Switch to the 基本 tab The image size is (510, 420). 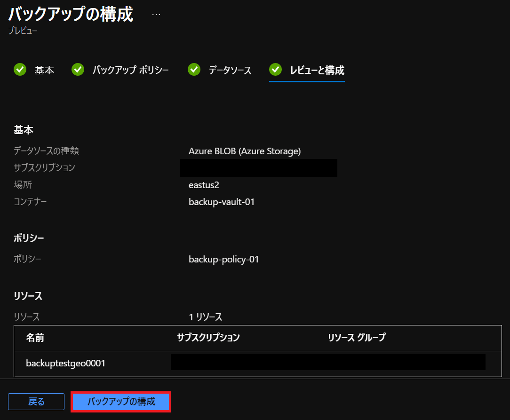point(44,70)
